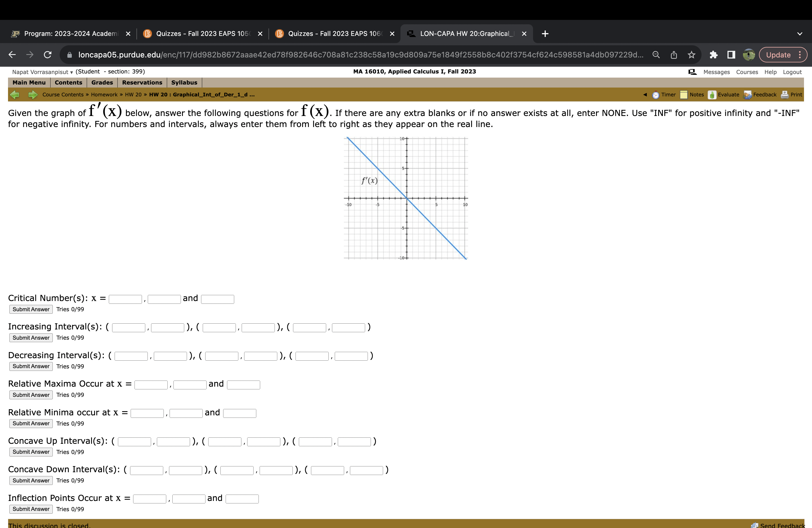812x528 pixels.
Task: Go to previous problem with green back arrow
Action: click(15, 94)
